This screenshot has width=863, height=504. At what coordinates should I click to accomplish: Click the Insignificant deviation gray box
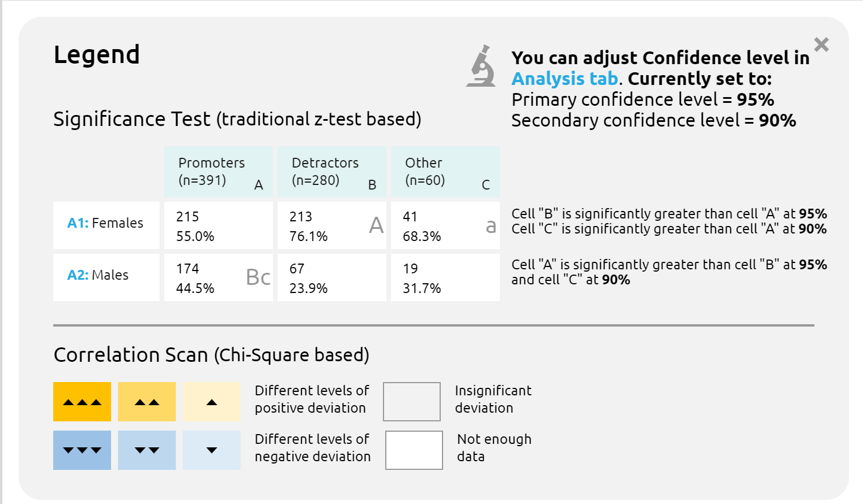pyautogui.click(x=412, y=402)
